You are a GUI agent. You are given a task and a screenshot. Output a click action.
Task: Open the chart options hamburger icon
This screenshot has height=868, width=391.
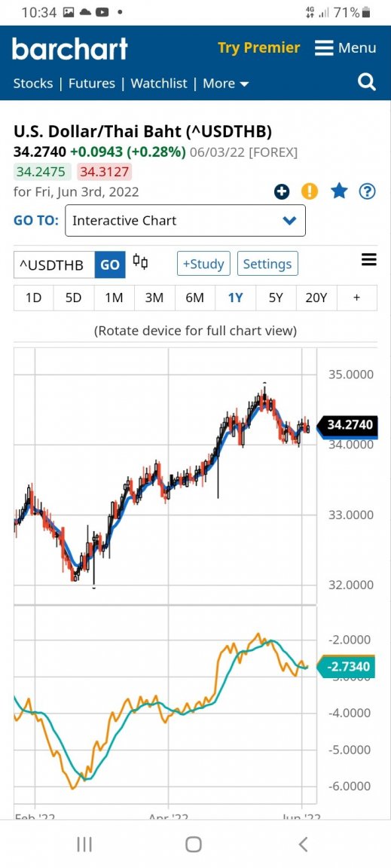click(369, 259)
